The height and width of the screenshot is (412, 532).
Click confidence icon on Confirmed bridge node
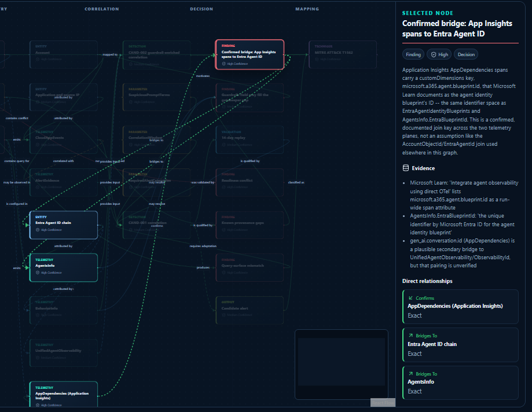223,64
